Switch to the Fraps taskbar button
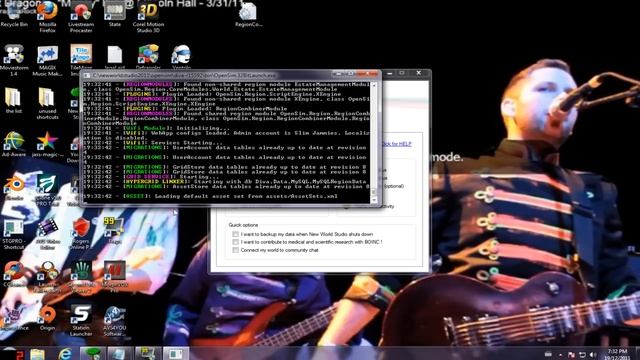Screen dimensions: 640x360 [x=148, y=353]
